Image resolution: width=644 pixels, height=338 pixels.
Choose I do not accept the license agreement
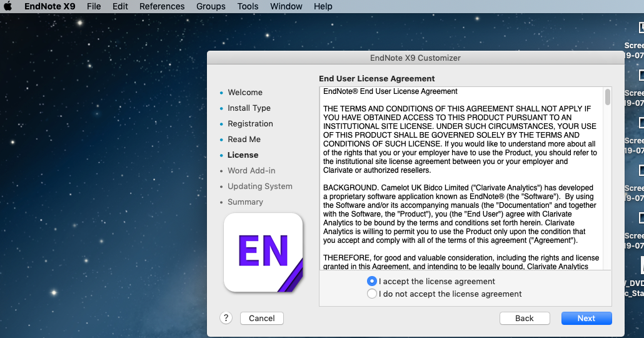pyautogui.click(x=372, y=294)
